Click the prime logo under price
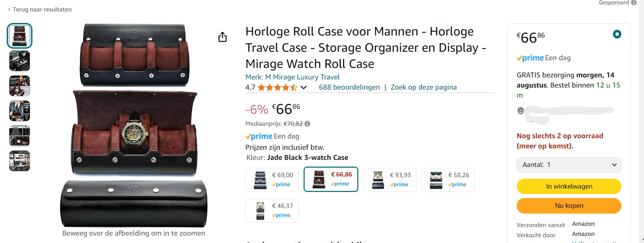 tap(259, 136)
